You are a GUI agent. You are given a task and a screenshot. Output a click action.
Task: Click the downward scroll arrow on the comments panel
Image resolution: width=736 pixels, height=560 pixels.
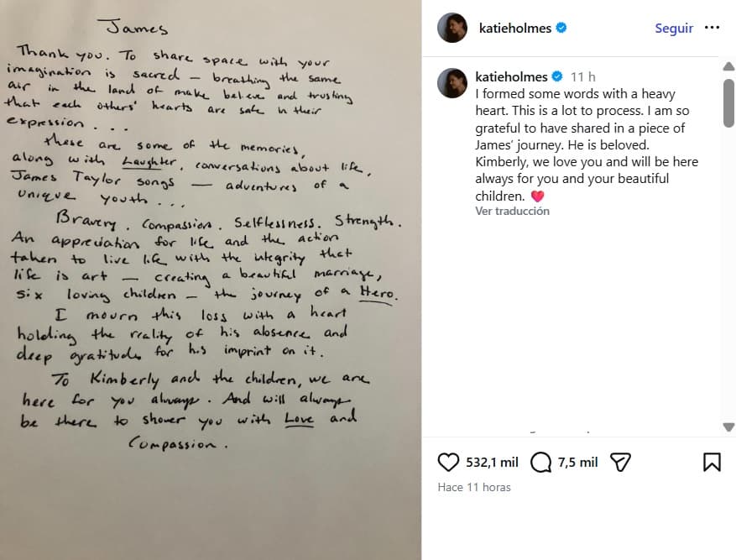(x=729, y=427)
